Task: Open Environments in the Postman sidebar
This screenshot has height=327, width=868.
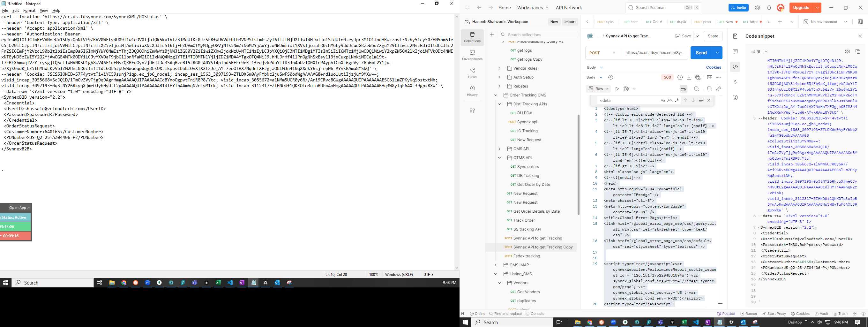Action: coord(472,55)
